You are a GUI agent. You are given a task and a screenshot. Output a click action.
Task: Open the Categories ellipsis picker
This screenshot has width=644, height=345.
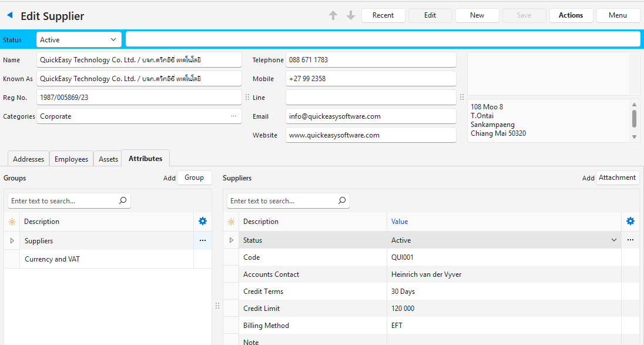(234, 116)
